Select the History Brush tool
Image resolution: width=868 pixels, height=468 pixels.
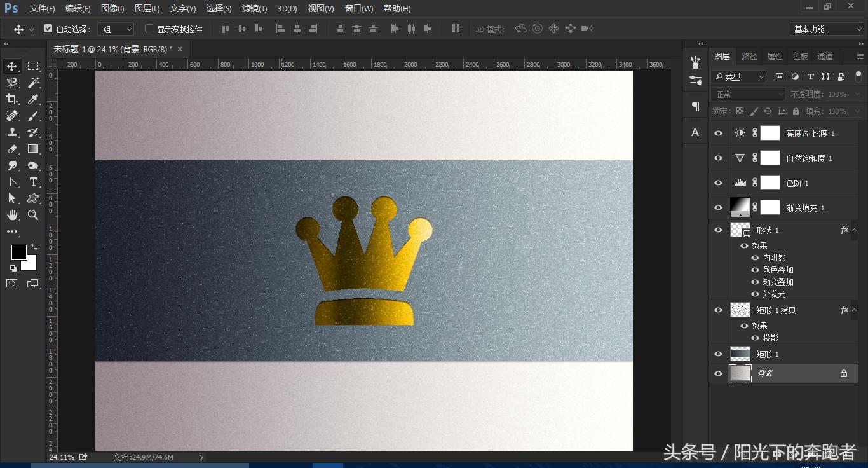[x=33, y=132]
